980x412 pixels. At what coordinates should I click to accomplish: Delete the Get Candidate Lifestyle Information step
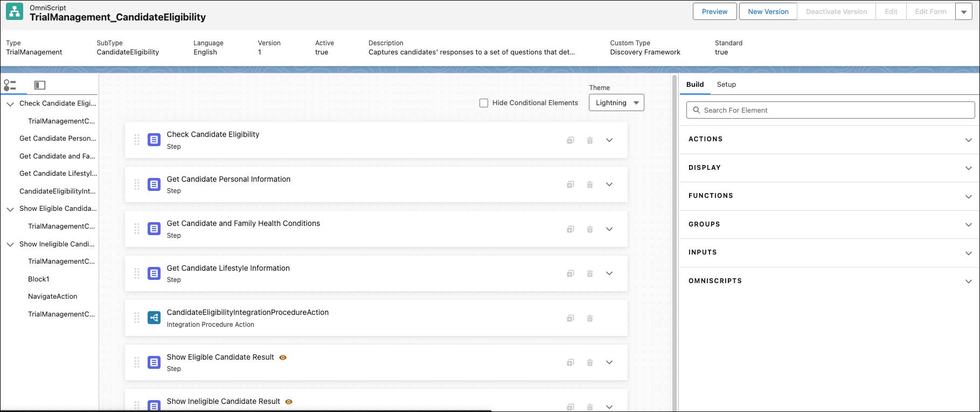point(590,273)
